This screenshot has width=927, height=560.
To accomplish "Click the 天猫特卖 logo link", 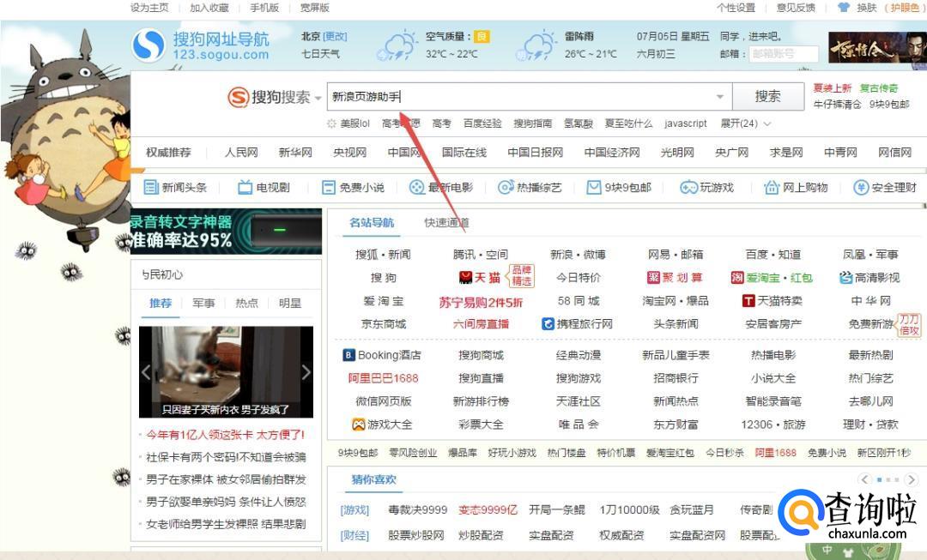I will coord(772,301).
